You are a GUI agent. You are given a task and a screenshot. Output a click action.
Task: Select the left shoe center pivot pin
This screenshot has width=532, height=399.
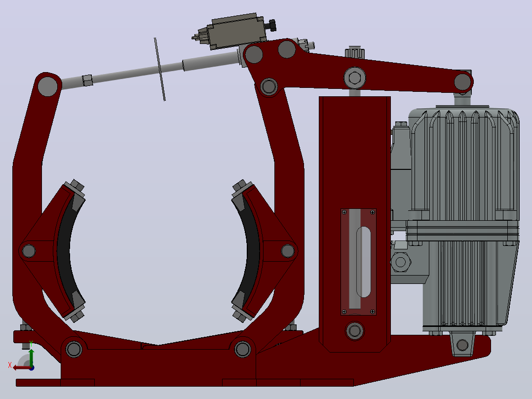[29, 251]
